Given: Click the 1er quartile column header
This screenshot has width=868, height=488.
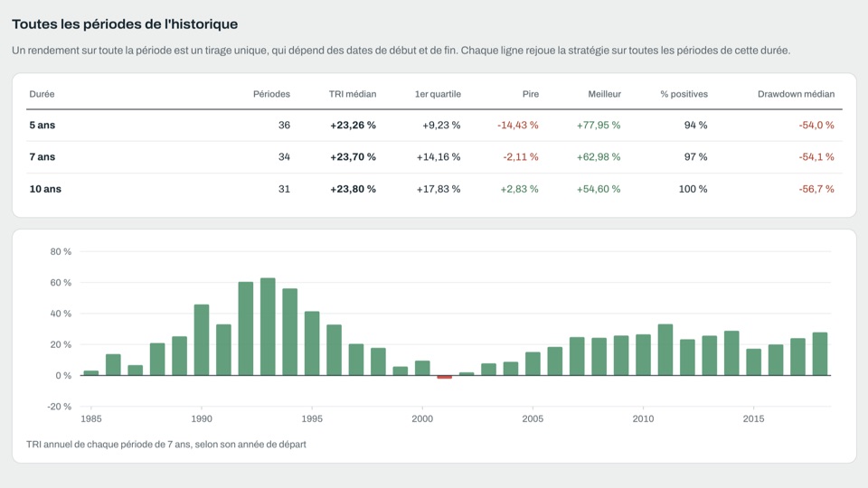Looking at the screenshot, I should coord(438,94).
